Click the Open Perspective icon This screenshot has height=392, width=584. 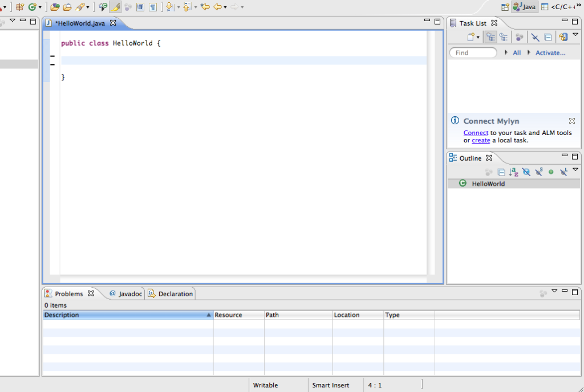point(505,7)
